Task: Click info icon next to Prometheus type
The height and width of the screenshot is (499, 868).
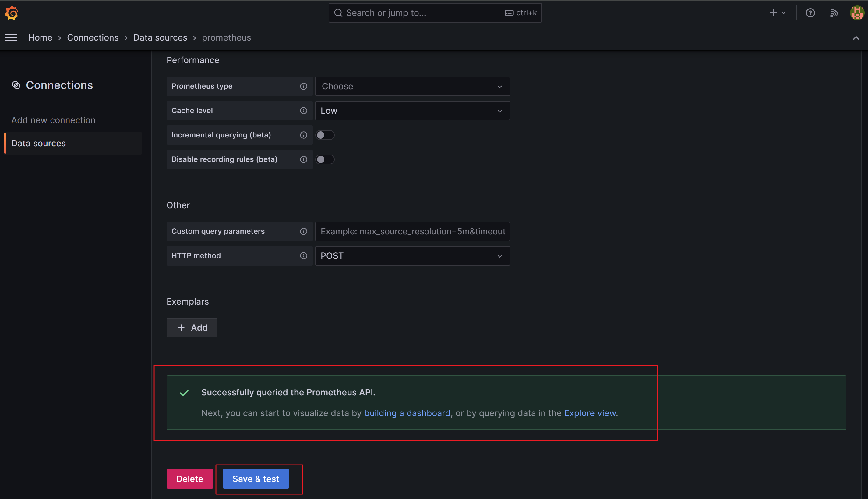Action: [x=303, y=86]
